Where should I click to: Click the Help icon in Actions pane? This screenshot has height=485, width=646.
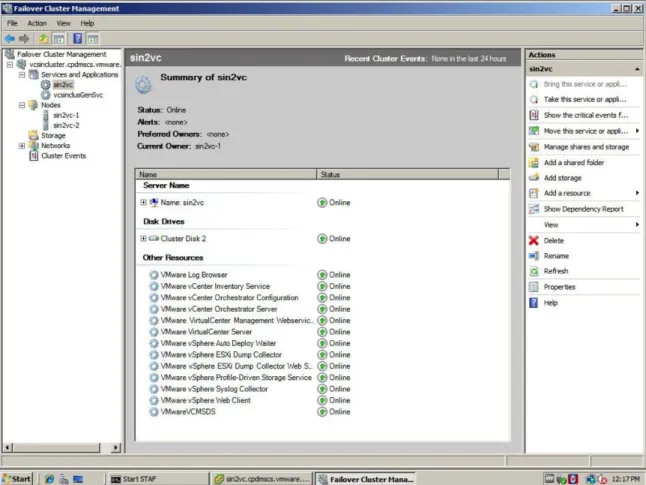534,303
